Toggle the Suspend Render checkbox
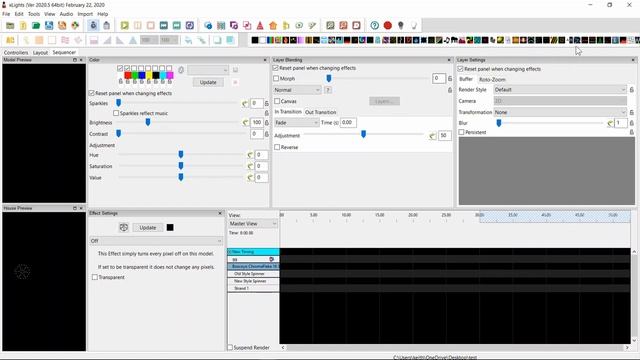 [230, 347]
